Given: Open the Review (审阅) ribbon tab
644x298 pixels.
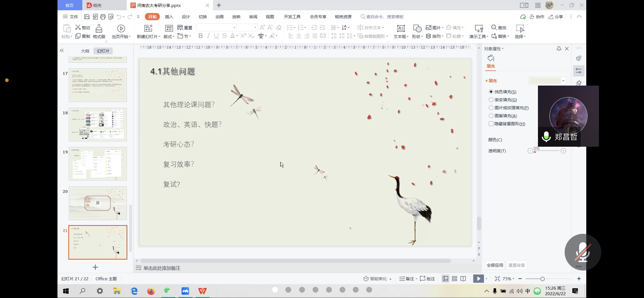Looking at the screenshot, I should point(253,17).
